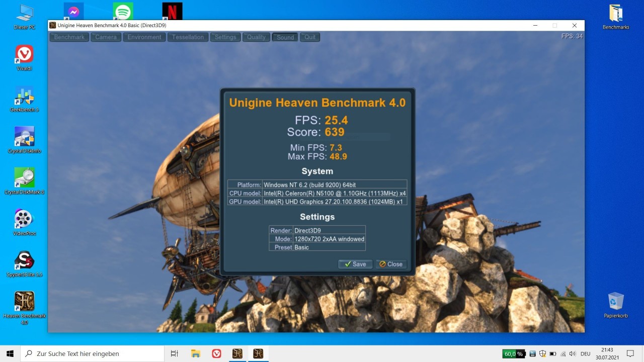The height and width of the screenshot is (362, 644).
Task: Click the Benchmarks folder on desktop
Action: click(616, 17)
